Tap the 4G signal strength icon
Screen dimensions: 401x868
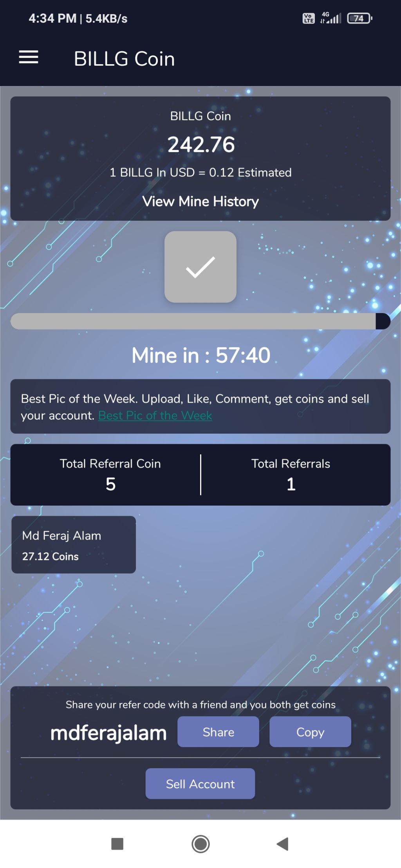point(331,18)
